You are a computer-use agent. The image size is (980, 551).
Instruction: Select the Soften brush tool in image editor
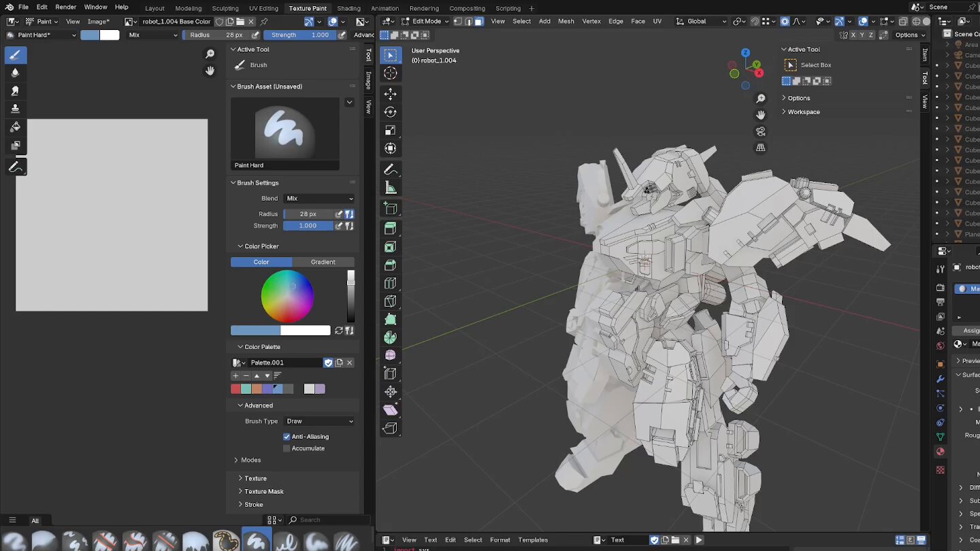coord(15,72)
